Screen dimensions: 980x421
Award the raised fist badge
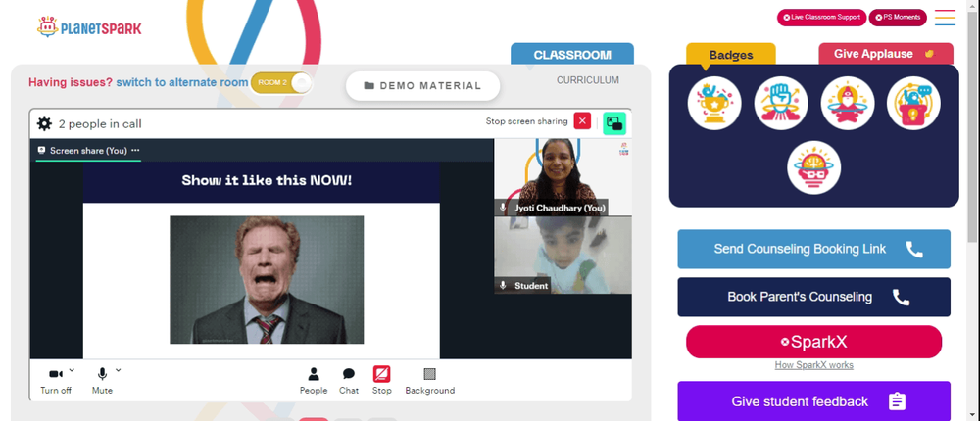[781, 103]
